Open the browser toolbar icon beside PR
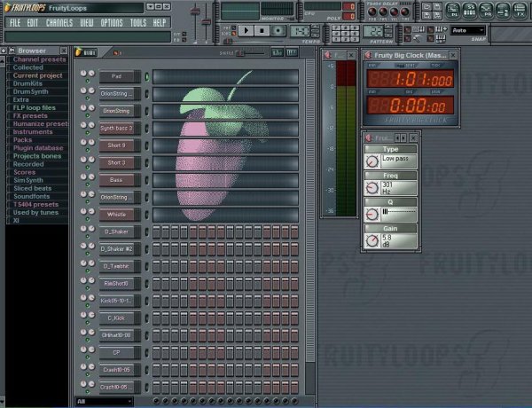The height and width of the screenshot is (408, 532). click(x=503, y=11)
